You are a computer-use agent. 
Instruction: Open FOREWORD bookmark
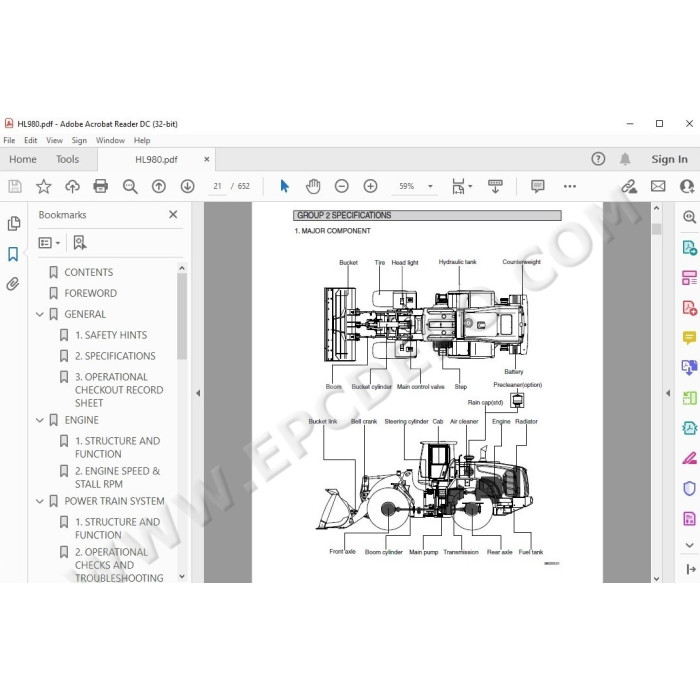91,293
